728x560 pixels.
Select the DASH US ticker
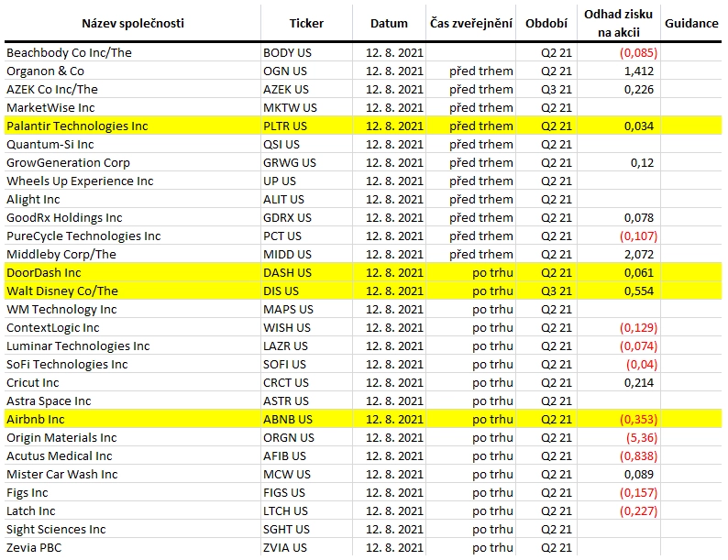287,273
